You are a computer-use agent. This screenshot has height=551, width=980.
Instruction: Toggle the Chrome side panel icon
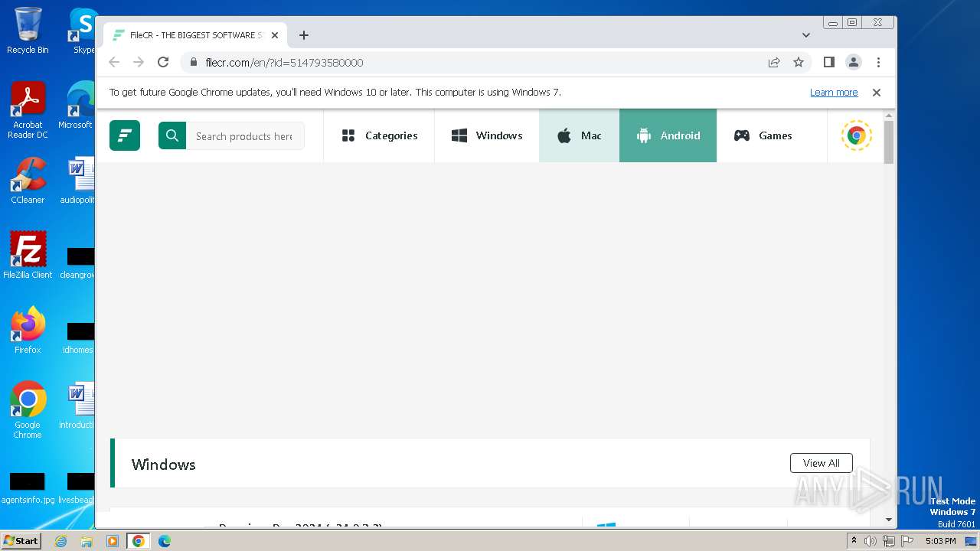click(828, 62)
